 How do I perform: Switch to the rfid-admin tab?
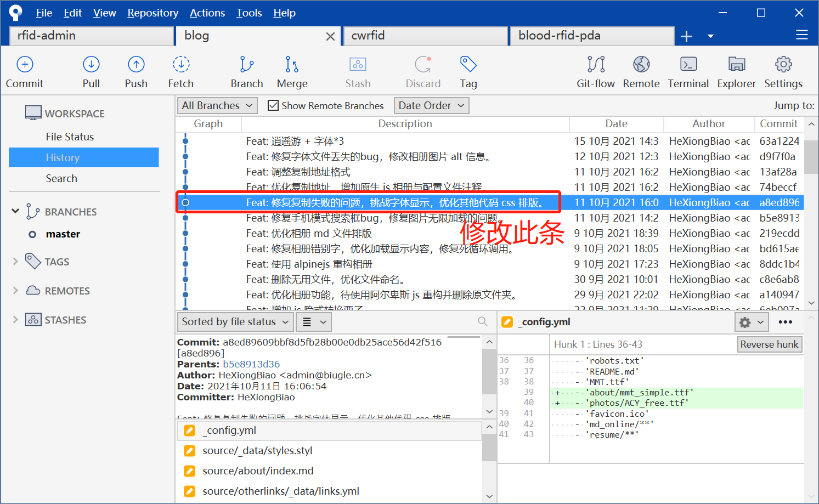92,36
